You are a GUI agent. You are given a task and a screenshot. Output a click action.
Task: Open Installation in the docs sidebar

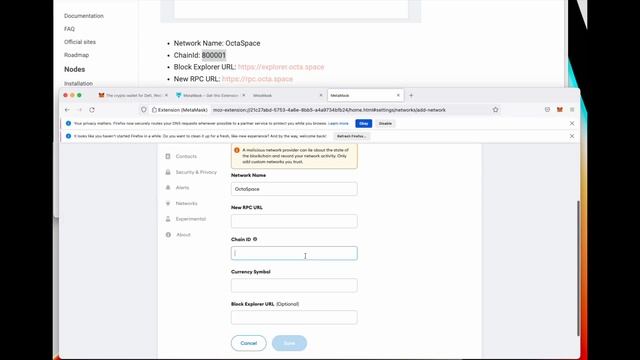[78, 83]
